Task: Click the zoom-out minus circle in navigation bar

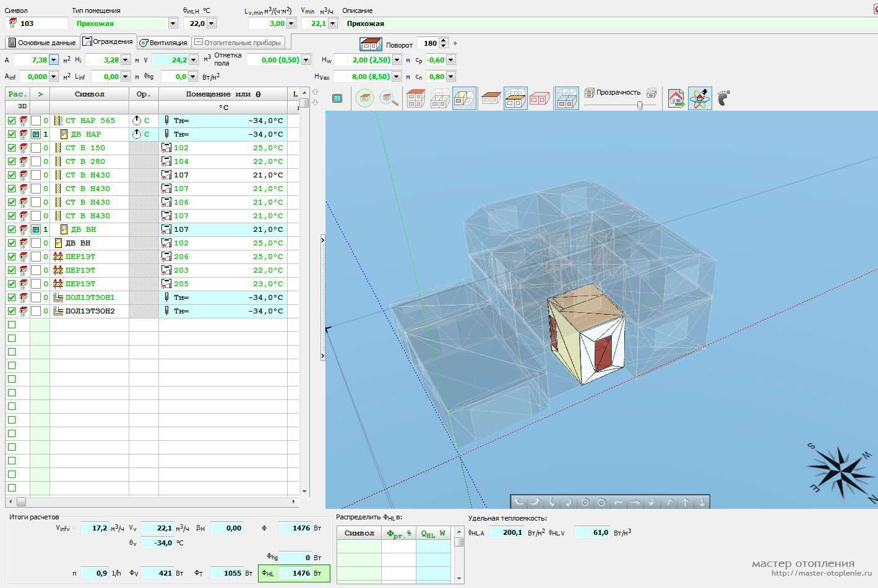Action: click(x=601, y=503)
